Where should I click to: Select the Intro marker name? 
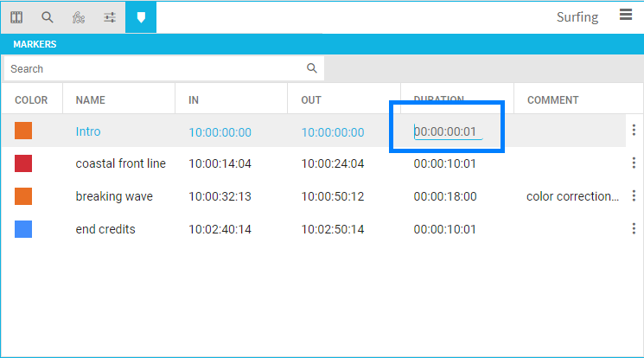pos(88,131)
